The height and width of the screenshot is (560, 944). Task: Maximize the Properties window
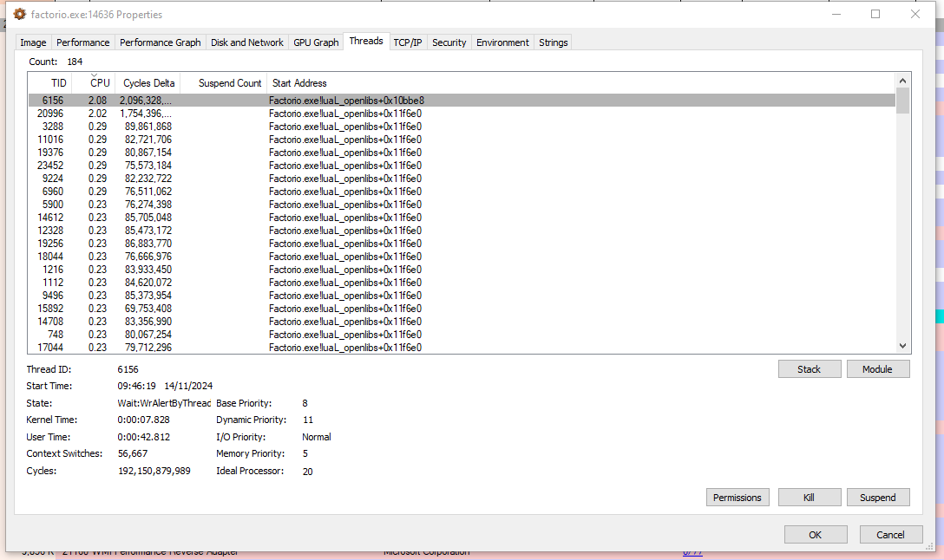(x=875, y=14)
